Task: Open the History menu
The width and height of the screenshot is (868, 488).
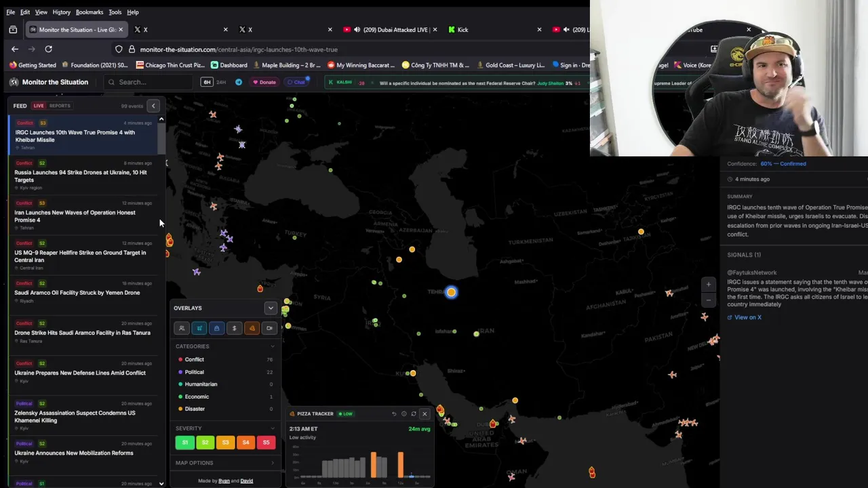Action: (61, 12)
